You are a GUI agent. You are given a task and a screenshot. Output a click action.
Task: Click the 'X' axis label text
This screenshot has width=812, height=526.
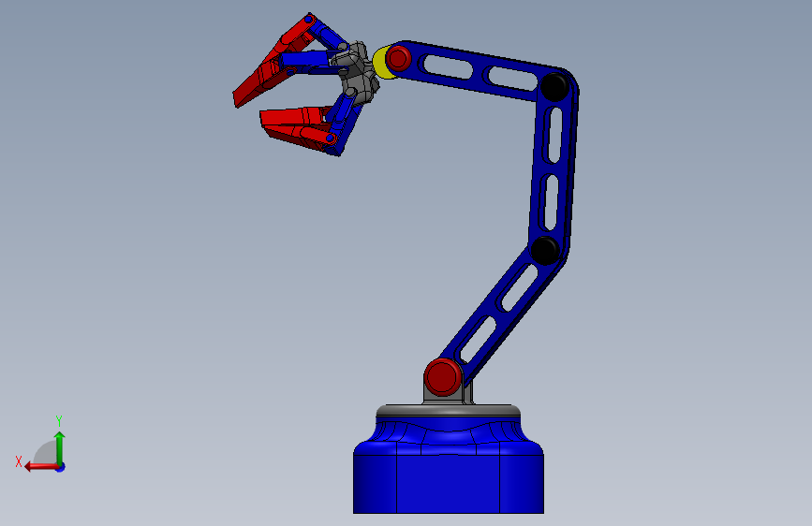[19, 461]
